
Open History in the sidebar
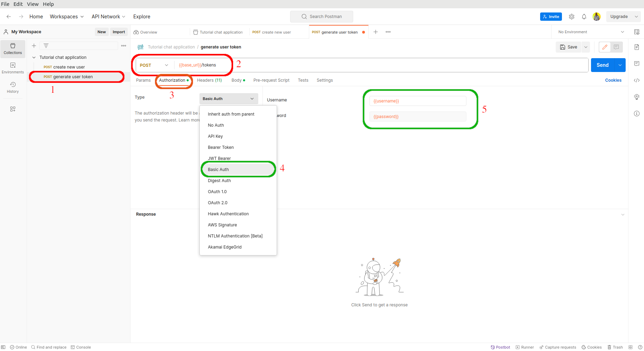(x=13, y=88)
